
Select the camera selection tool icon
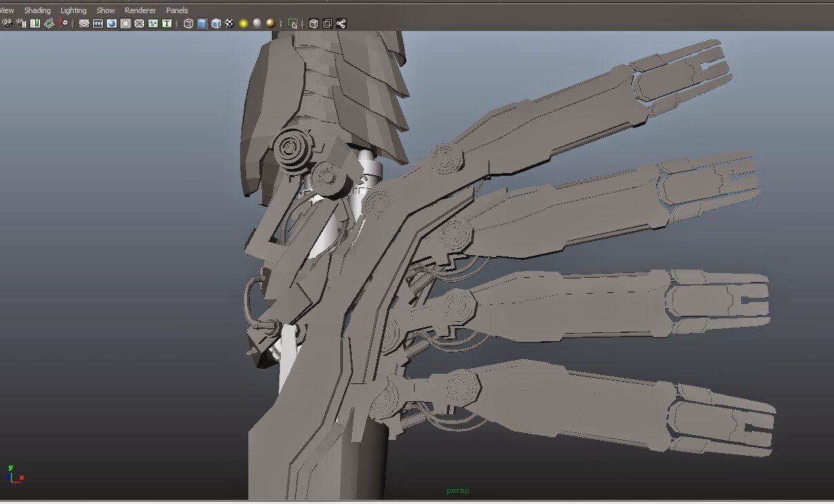click(x=7, y=23)
